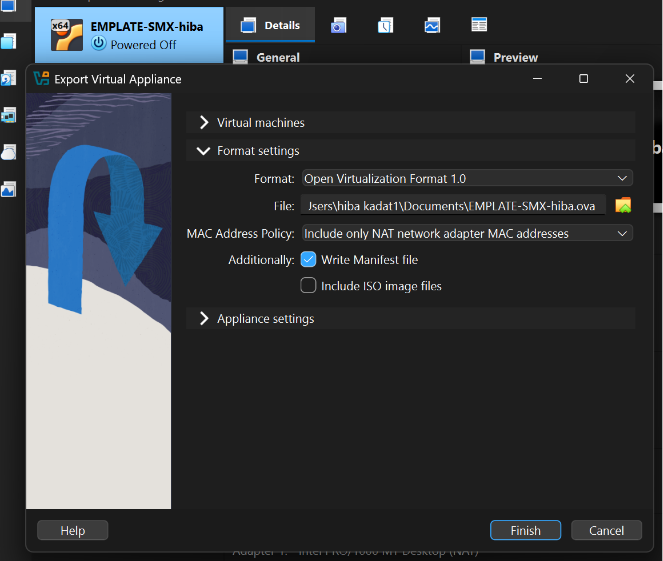Open the Activity monitor tab icon
The image size is (663, 561).
pos(432,25)
